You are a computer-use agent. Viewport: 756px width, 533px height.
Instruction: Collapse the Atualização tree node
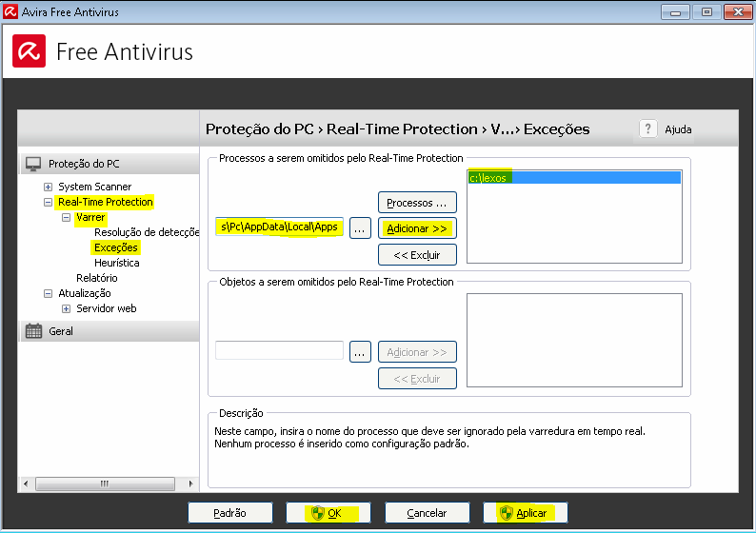(x=48, y=293)
